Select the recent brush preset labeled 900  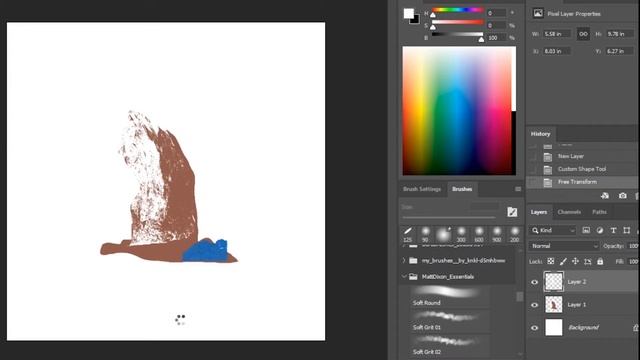(x=497, y=235)
